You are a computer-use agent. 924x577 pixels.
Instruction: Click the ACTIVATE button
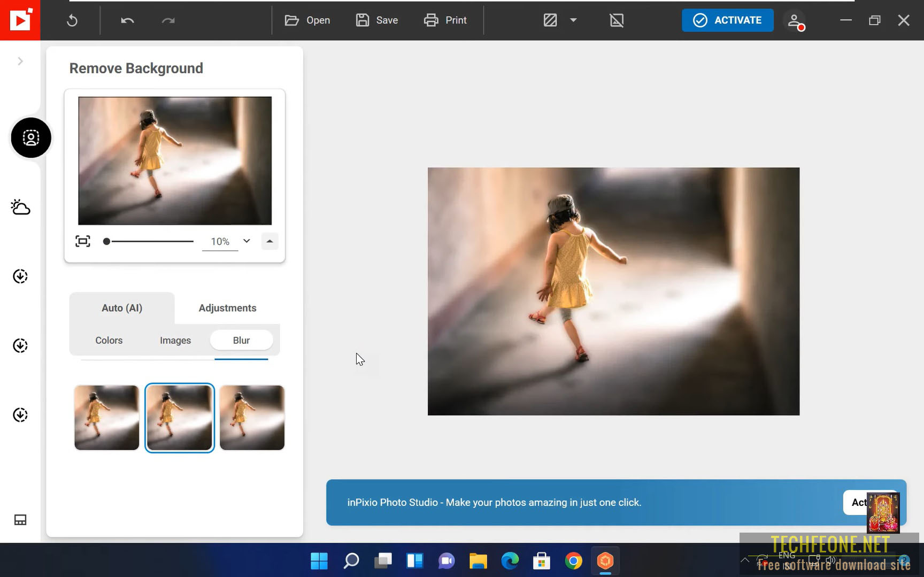[727, 20]
